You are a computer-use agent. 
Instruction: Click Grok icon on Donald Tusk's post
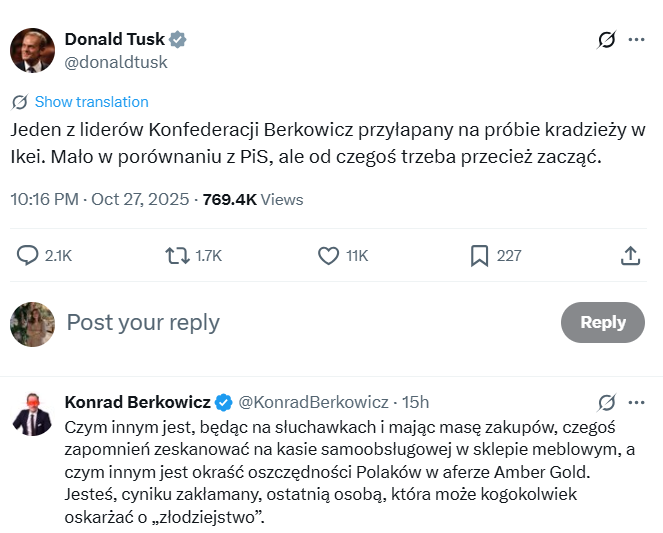pos(606,40)
